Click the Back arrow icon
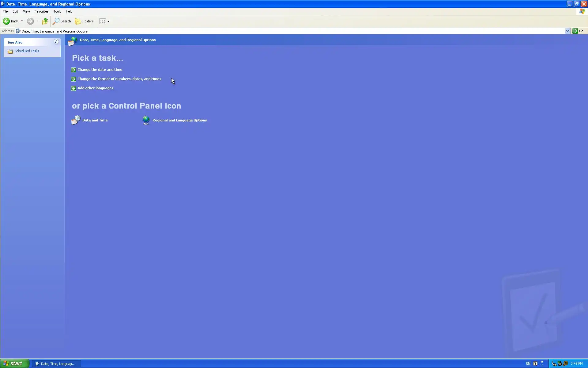This screenshot has width=588, height=368. [x=6, y=21]
